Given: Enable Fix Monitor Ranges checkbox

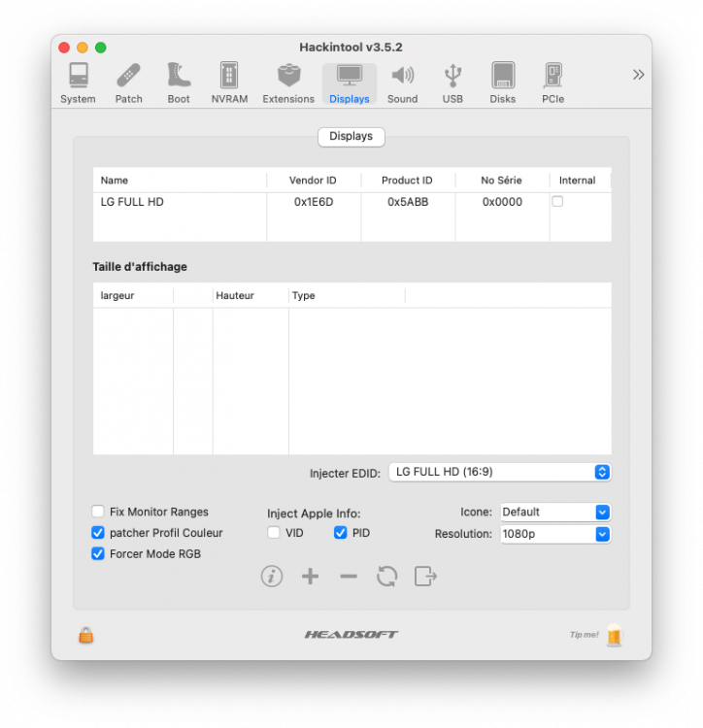Looking at the screenshot, I should pyautogui.click(x=98, y=512).
